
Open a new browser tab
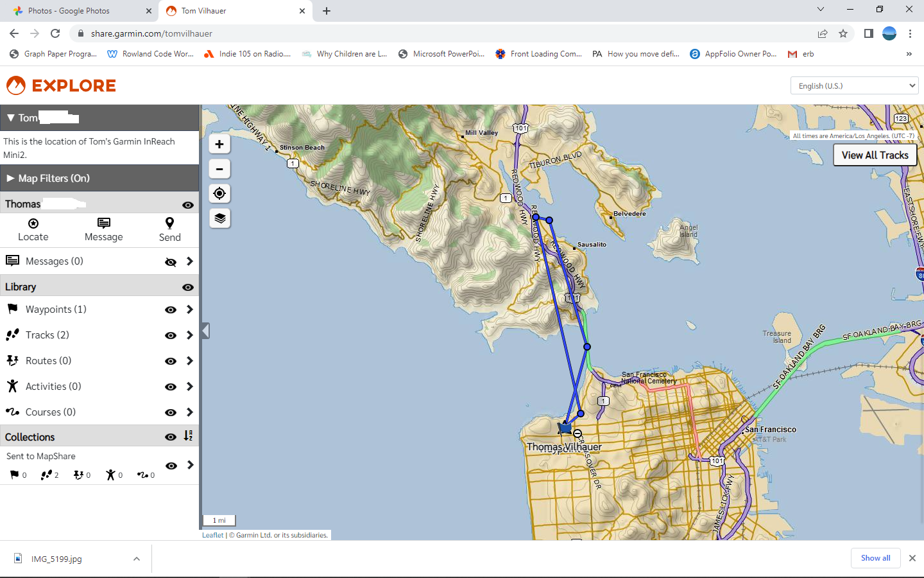[x=327, y=11]
